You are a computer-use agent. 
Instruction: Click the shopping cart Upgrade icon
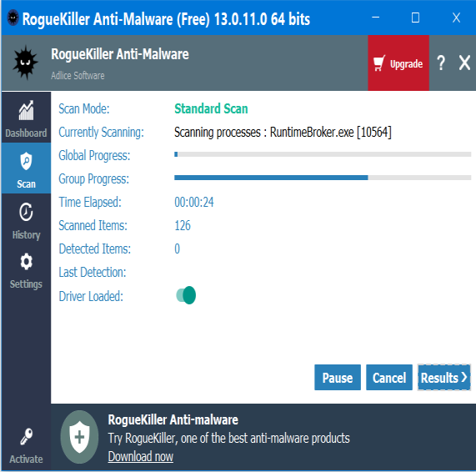pyautogui.click(x=379, y=63)
